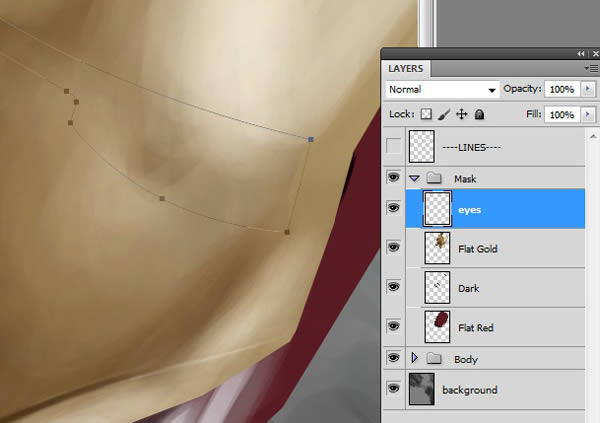Click the lock transparent pixels icon
Viewport: 600px width, 423px height.
426,114
